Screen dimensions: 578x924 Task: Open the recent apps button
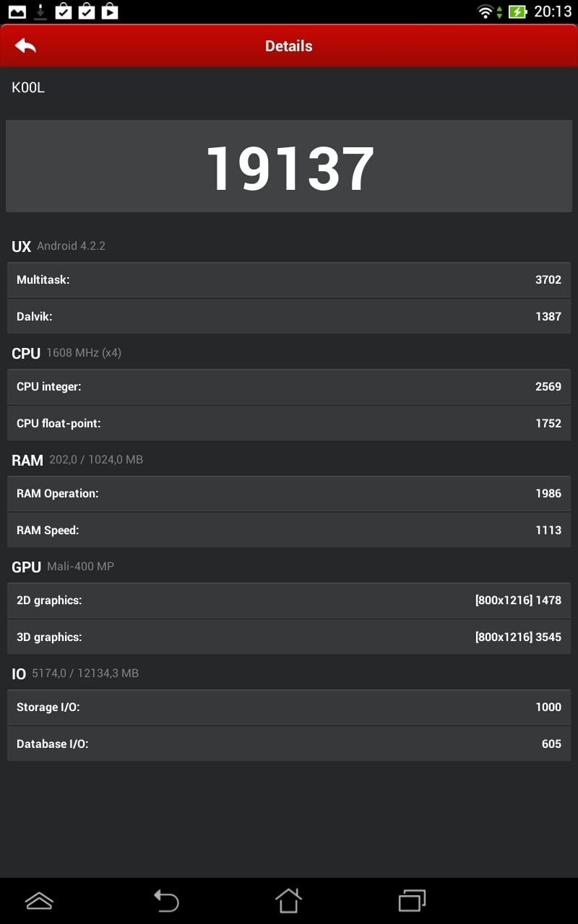pyautogui.click(x=412, y=900)
